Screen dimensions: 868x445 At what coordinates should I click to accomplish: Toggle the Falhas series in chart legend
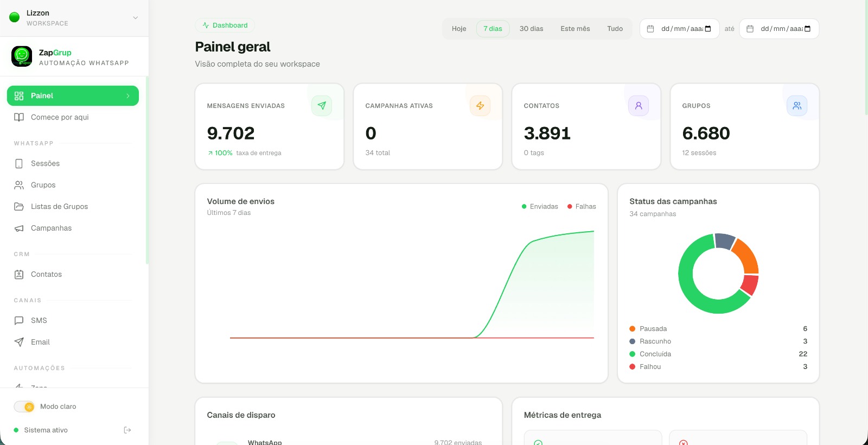tap(582, 207)
